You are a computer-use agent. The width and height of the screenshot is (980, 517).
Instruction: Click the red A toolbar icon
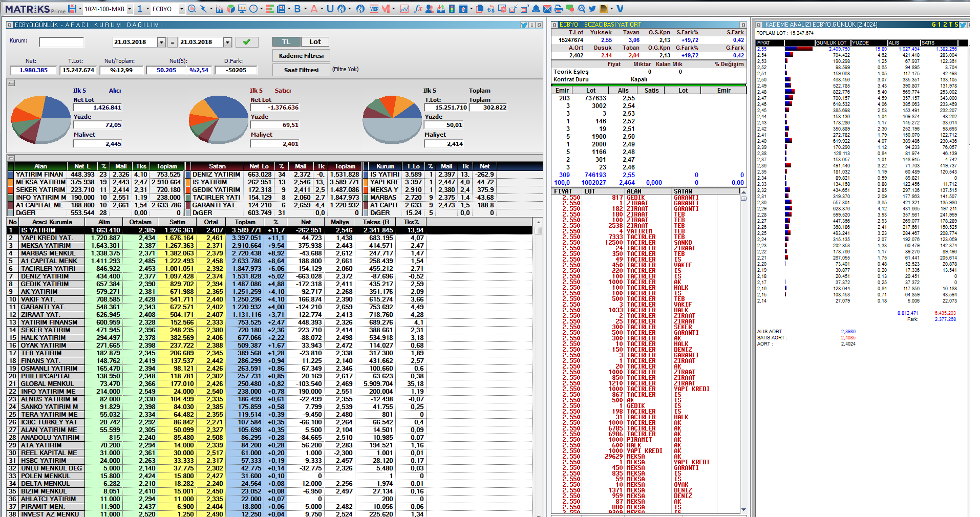pos(314,9)
